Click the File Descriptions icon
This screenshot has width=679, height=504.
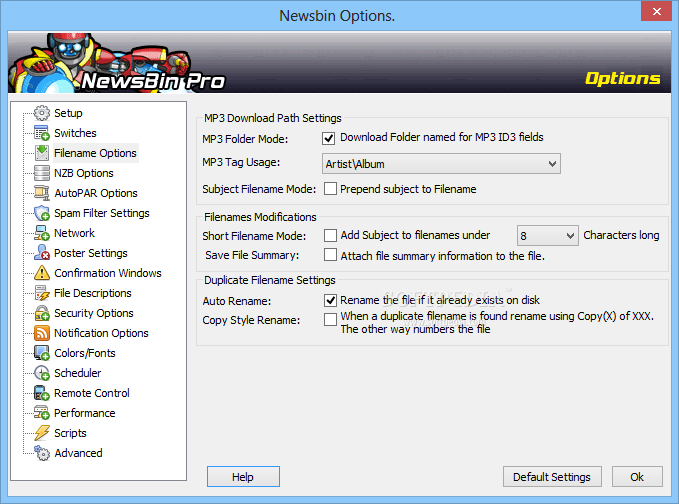coord(42,293)
